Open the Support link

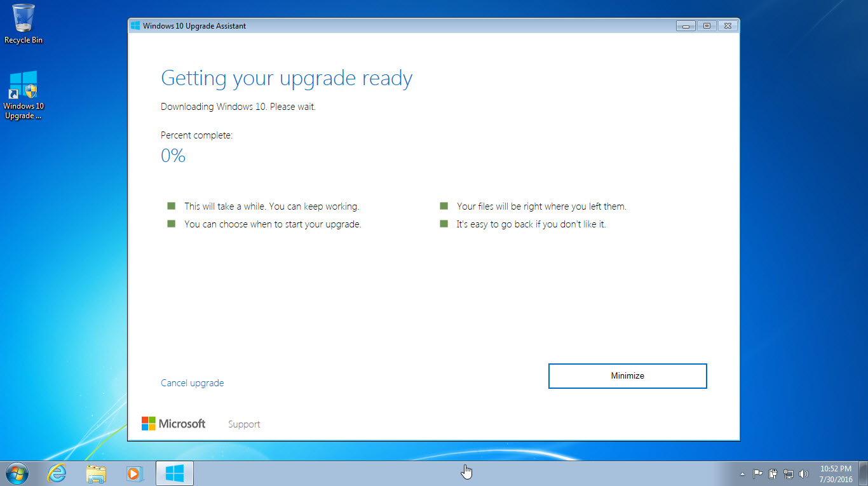[244, 424]
